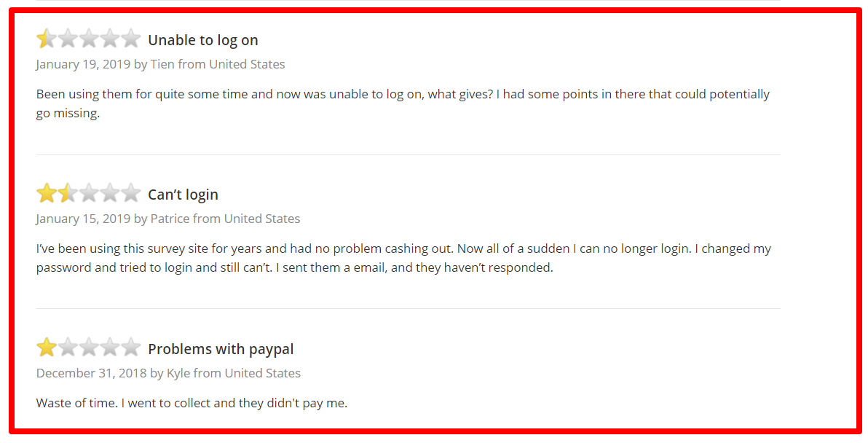Select the third star in 'Unable to log on' rating
Image resolution: width=868 pixels, height=443 pixels.
pos(89,39)
